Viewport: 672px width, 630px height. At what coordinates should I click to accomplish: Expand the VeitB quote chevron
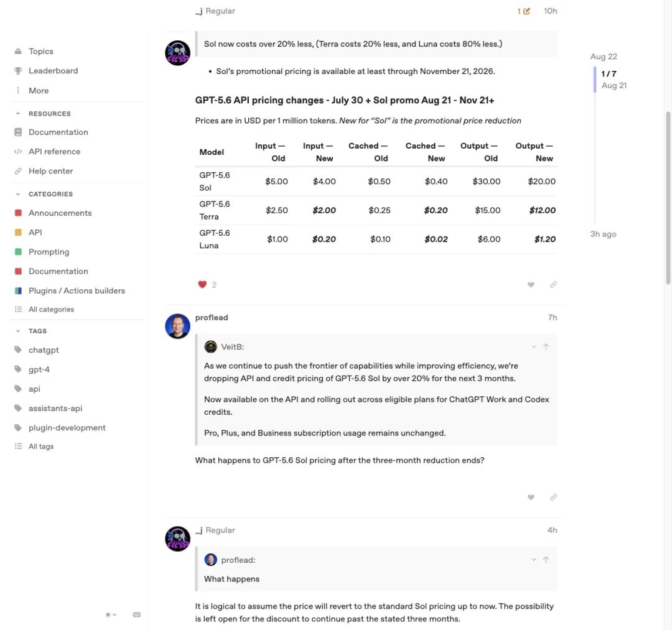(534, 347)
